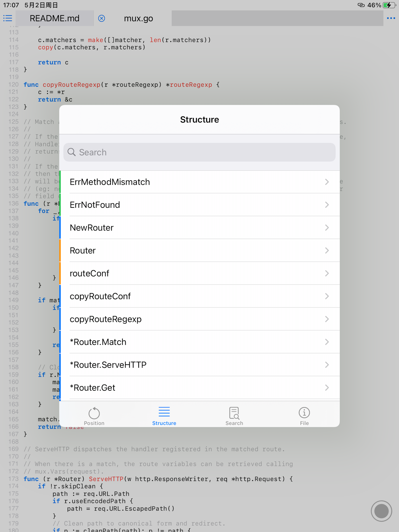Jump to NewRouter in structure list
This screenshot has width=399, height=532.
point(92,227)
